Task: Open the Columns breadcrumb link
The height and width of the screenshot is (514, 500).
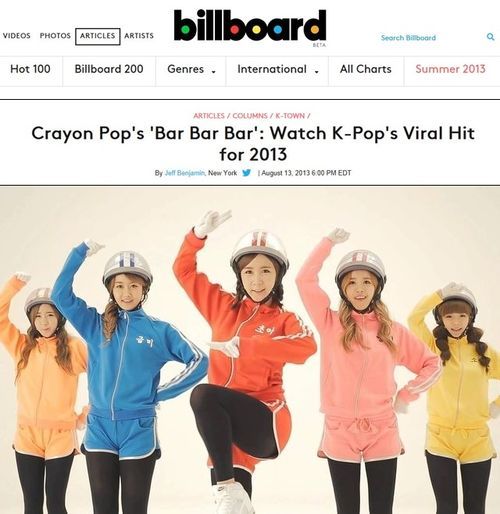Action: [x=250, y=116]
